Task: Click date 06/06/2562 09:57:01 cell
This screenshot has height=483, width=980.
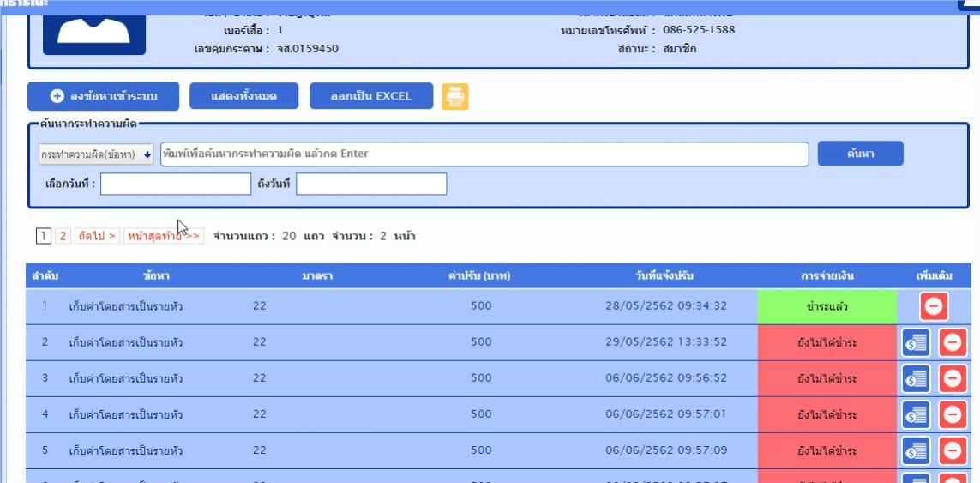Action: (x=666, y=414)
